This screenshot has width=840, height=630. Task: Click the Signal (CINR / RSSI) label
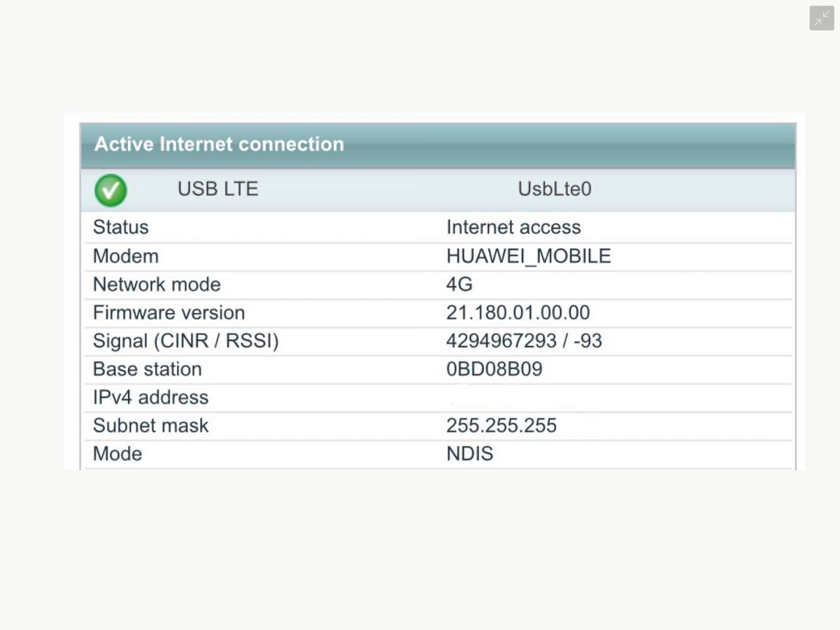click(x=186, y=341)
